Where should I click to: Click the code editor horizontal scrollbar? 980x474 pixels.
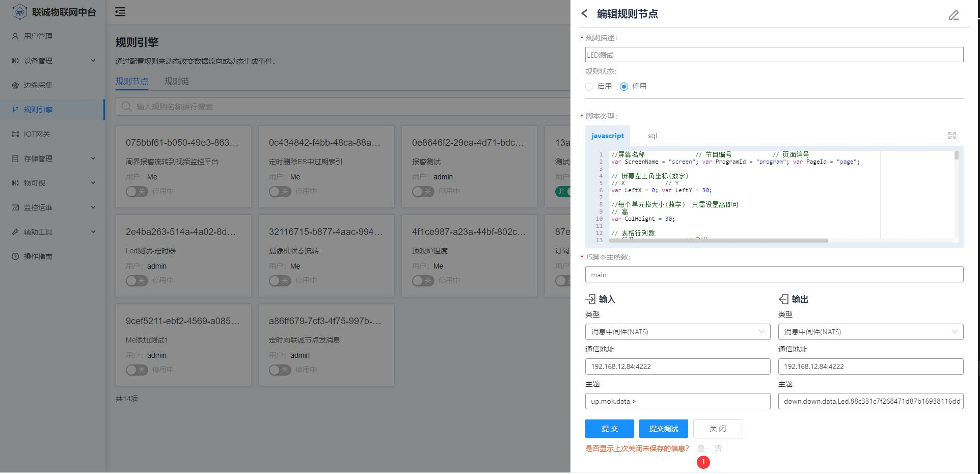coord(718,241)
